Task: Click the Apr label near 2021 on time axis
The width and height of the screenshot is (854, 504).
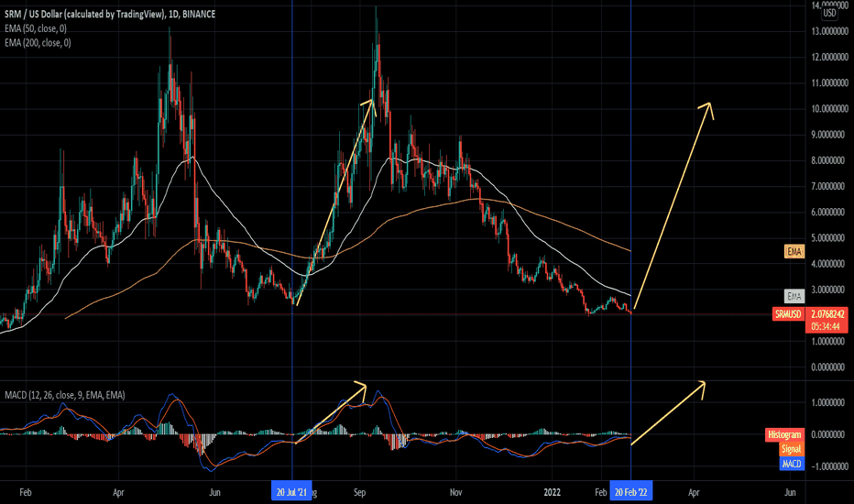Action: (118, 492)
